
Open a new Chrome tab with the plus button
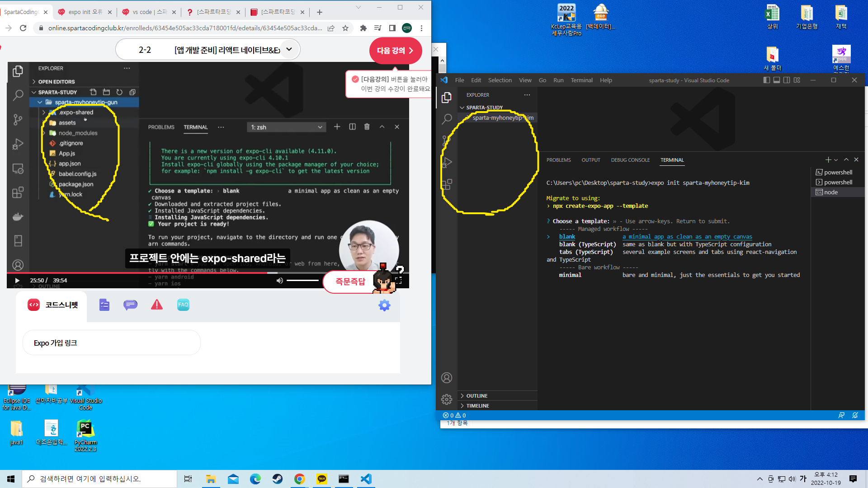point(320,12)
